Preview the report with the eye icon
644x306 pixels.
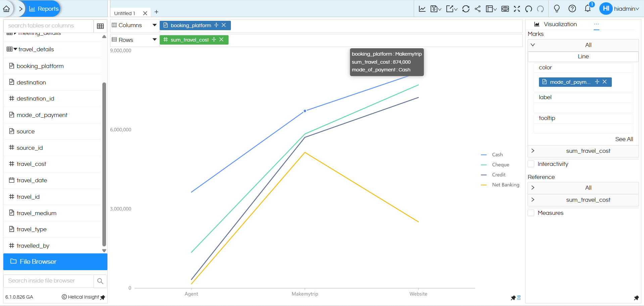tap(505, 9)
